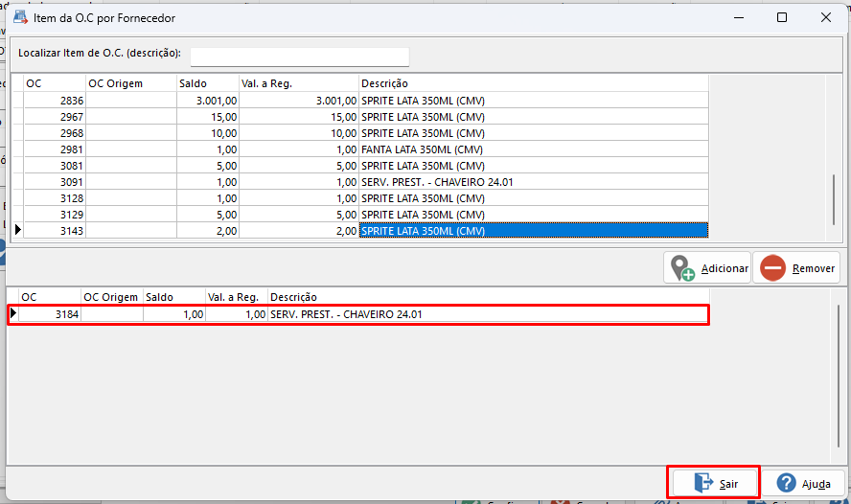Click the lower grid vertical scrollbar
The image size is (851, 504).
click(839, 376)
